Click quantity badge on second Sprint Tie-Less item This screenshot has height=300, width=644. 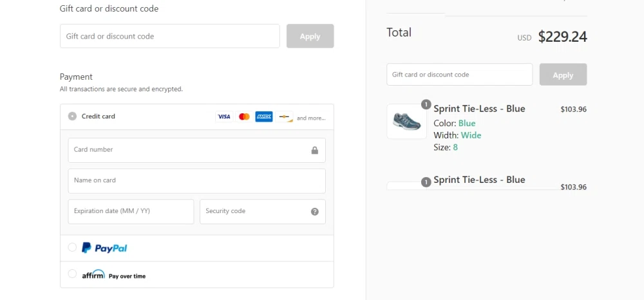(426, 182)
